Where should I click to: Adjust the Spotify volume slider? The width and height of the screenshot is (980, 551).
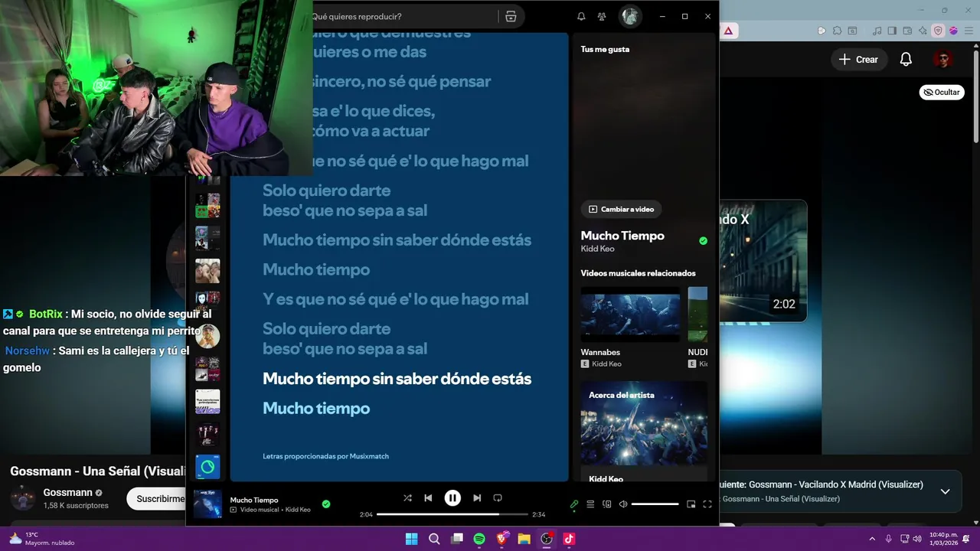[655, 504]
